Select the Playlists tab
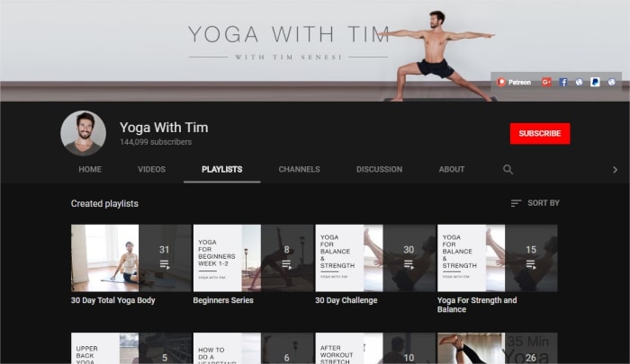 [221, 169]
